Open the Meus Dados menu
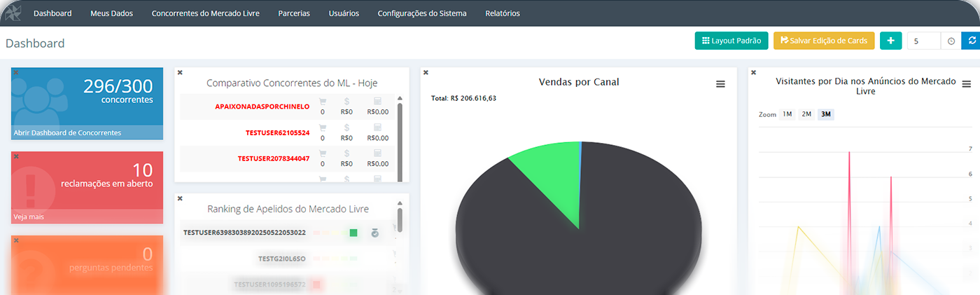Screen dimensions: 980x295 (111, 13)
